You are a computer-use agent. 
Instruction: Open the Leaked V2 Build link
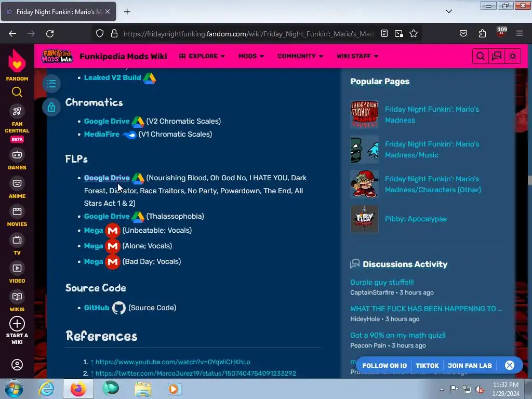coord(113,77)
